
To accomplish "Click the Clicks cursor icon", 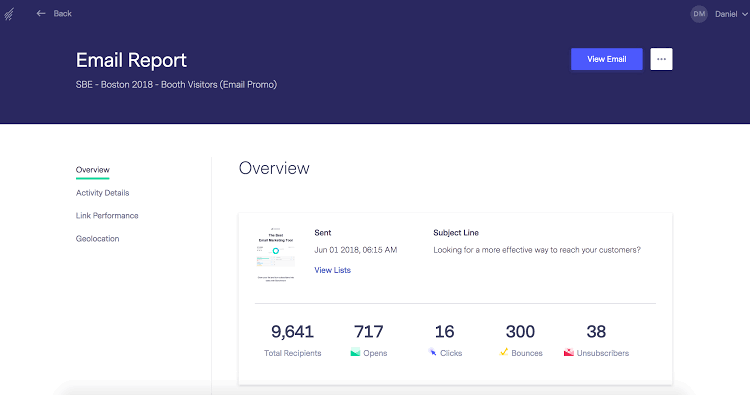I will (x=432, y=352).
